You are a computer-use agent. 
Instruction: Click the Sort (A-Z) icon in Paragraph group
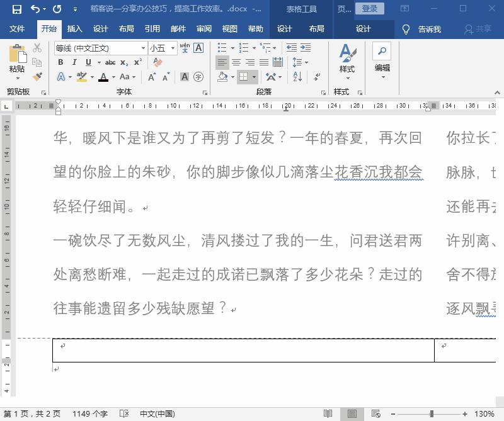295,77
